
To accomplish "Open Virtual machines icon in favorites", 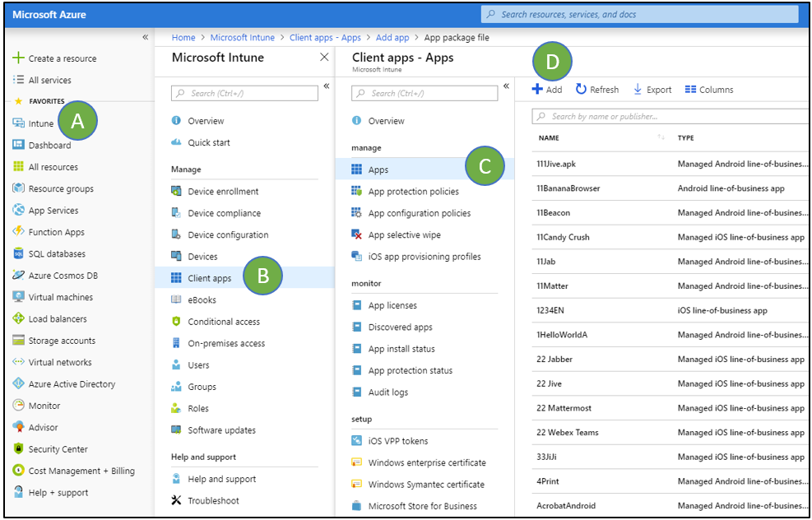I will pos(19,297).
